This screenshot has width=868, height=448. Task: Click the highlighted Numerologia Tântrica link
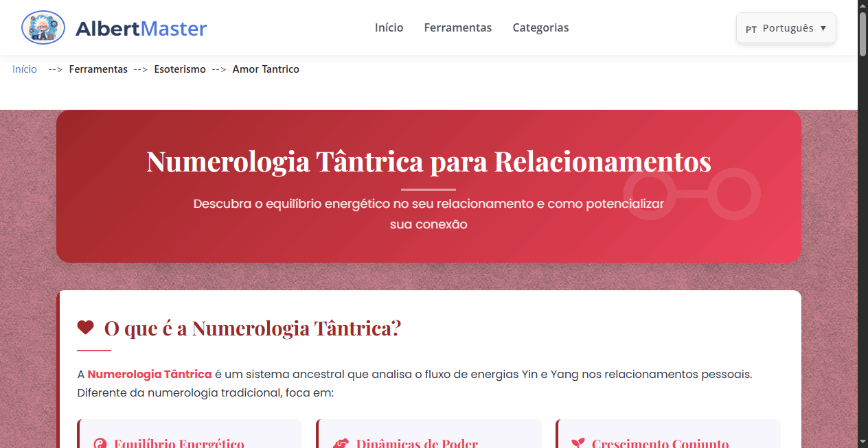148,374
